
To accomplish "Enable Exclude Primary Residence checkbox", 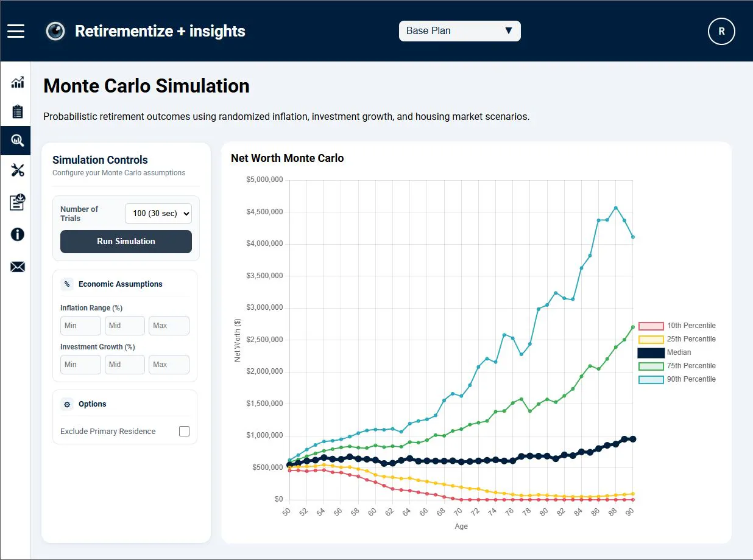I will (184, 432).
